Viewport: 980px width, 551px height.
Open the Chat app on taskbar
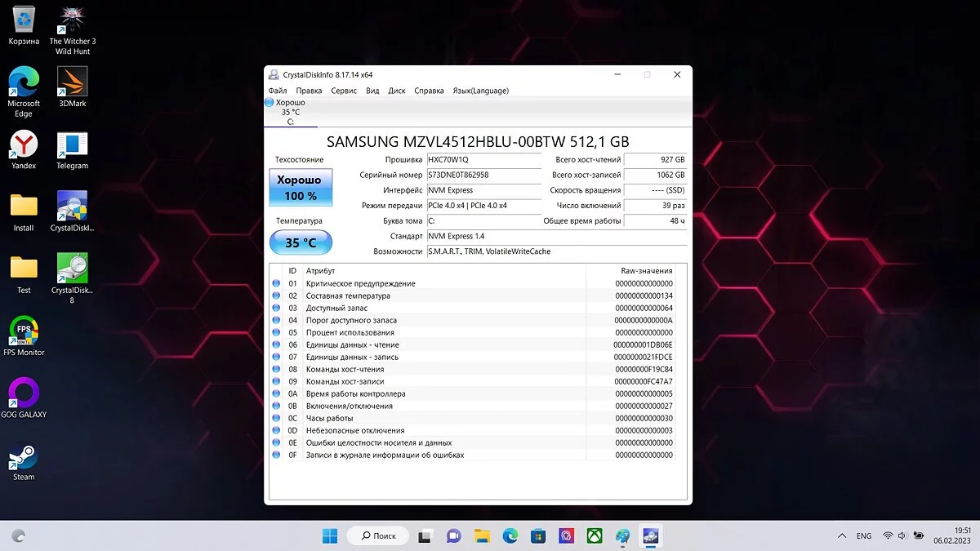[453, 535]
